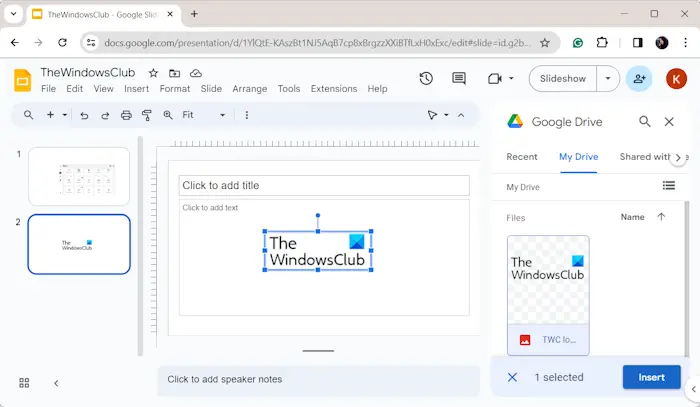Open the Arrange menu
The width and height of the screenshot is (700, 407).
coord(250,89)
